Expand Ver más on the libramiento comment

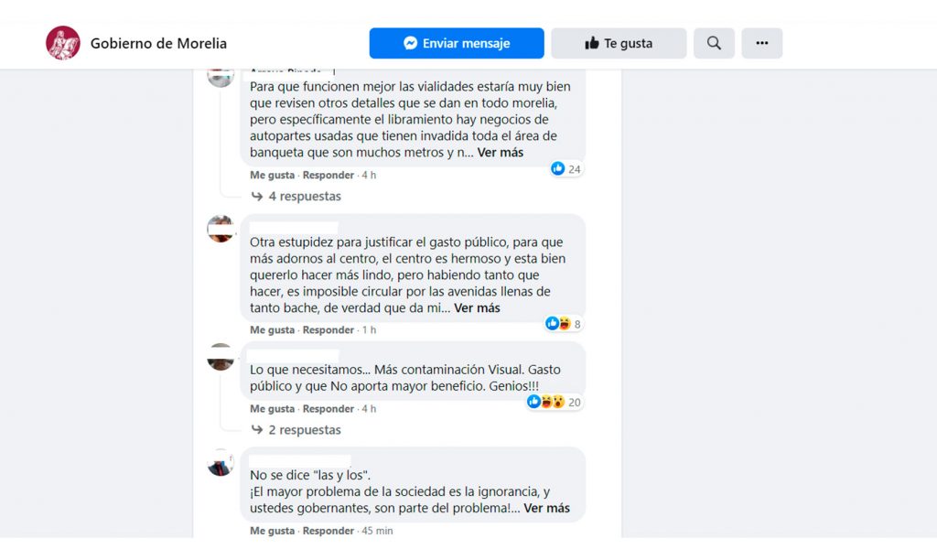click(x=501, y=153)
